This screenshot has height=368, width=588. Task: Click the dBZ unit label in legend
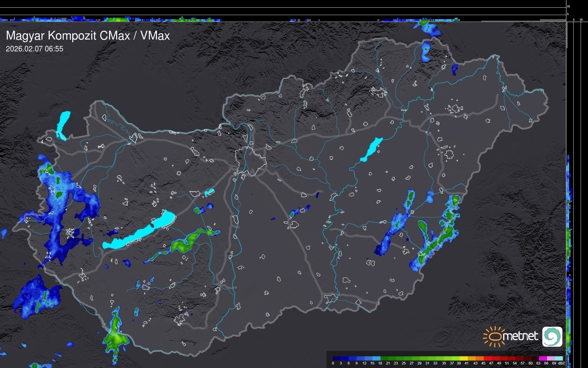[561, 363]
